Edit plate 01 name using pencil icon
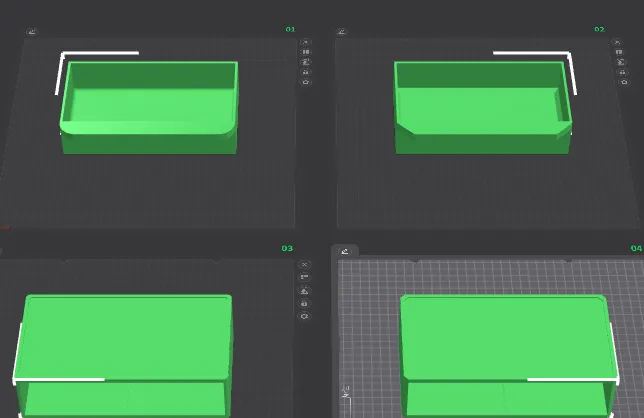 32,31
